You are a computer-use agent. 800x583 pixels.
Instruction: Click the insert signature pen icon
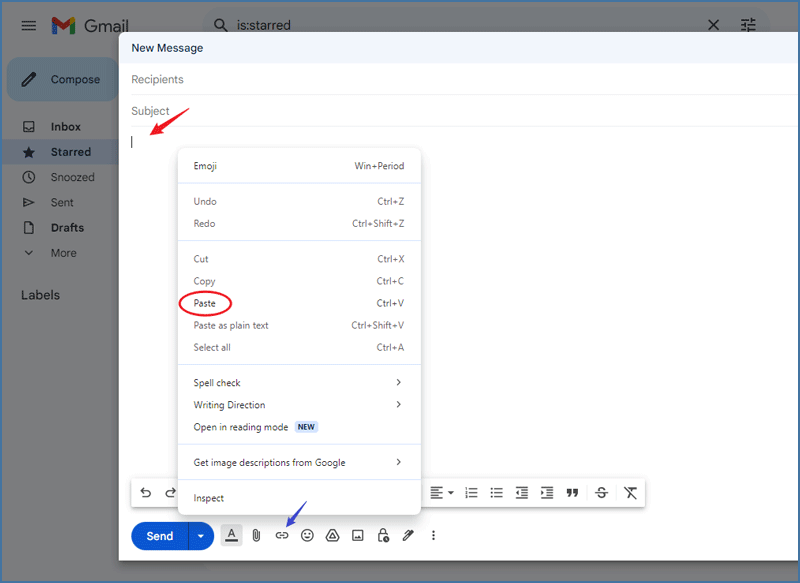[408, 536]
